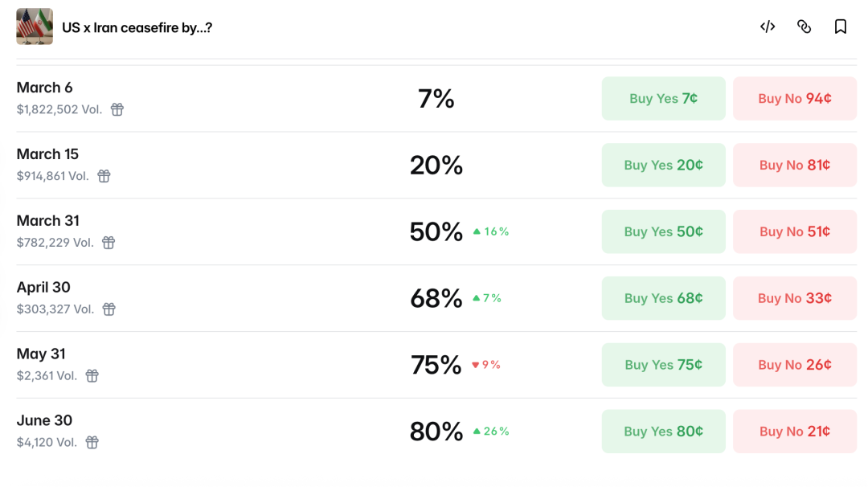Screen dimensions: 868x487
Task: Click gift icon beside March 6 volume
Action: [x=117, y=109]
